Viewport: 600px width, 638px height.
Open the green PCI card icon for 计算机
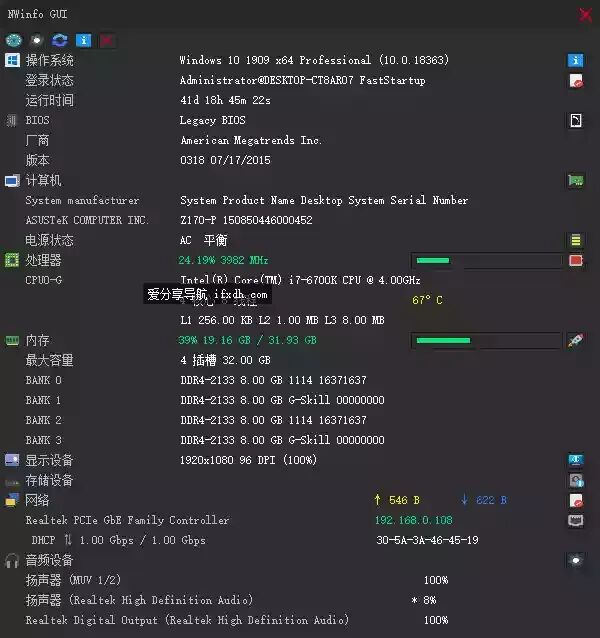575,180
